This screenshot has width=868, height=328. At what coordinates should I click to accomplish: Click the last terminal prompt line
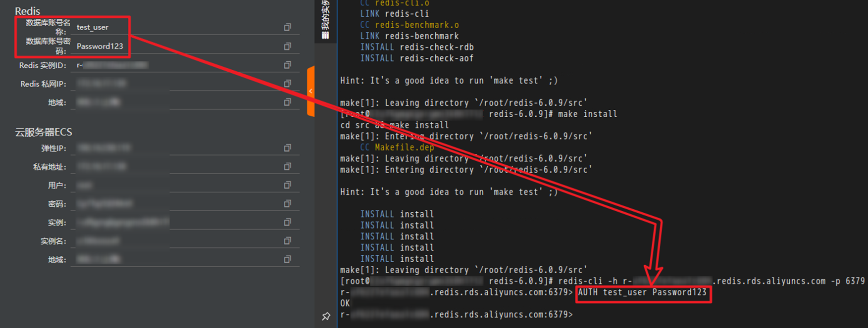tap(457, 315)
